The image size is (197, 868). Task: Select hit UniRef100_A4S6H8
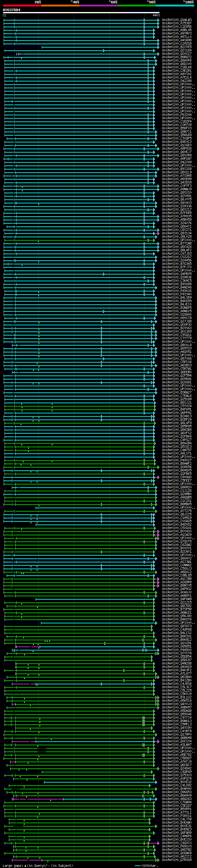pyautogui.click(x=177, y=40)
